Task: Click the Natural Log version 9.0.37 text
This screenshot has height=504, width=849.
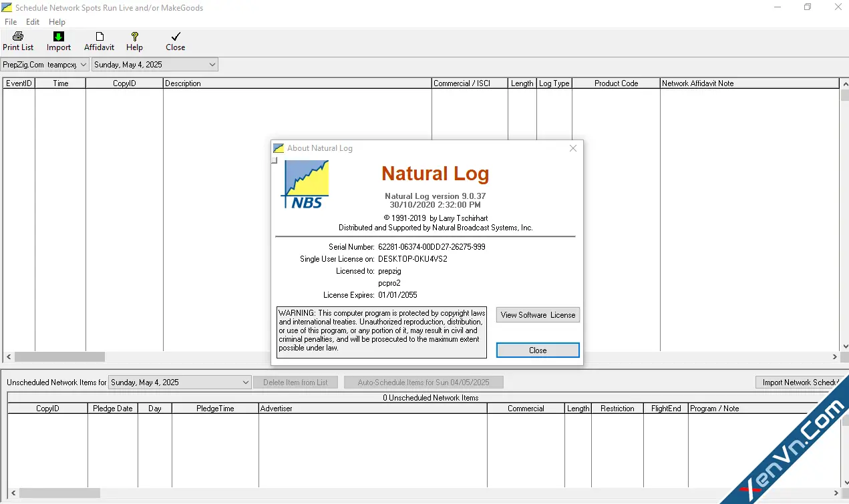Action: pyautogui.click(x=436, y=196)
